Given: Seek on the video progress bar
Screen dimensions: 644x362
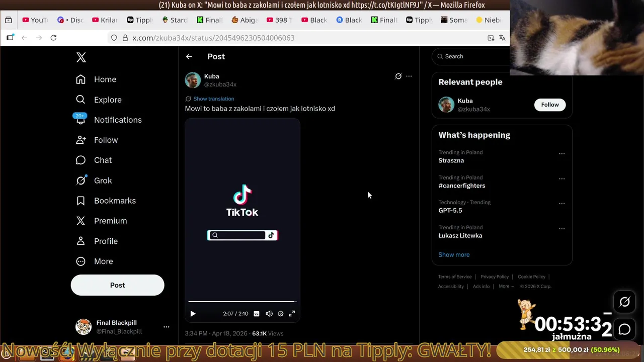Looking at the screenshot, I should click(242, 302).
